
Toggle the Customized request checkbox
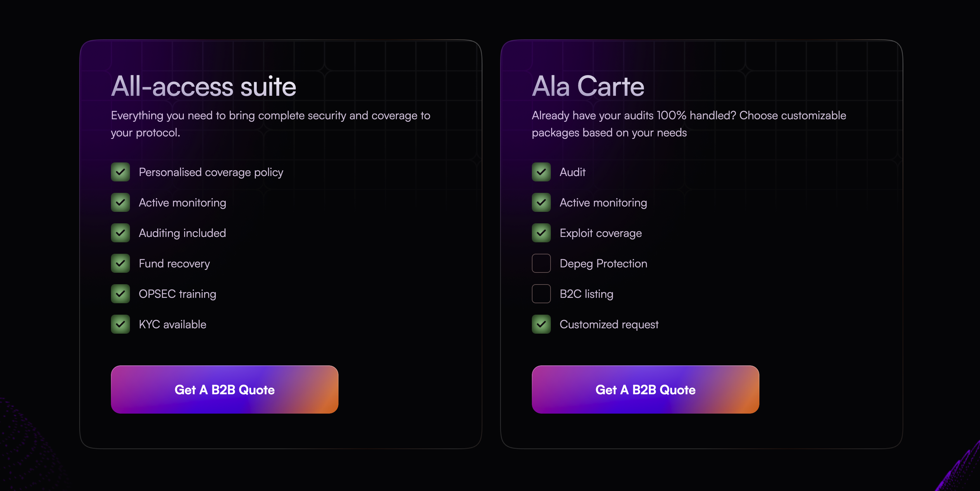click(x=541, y=324)
